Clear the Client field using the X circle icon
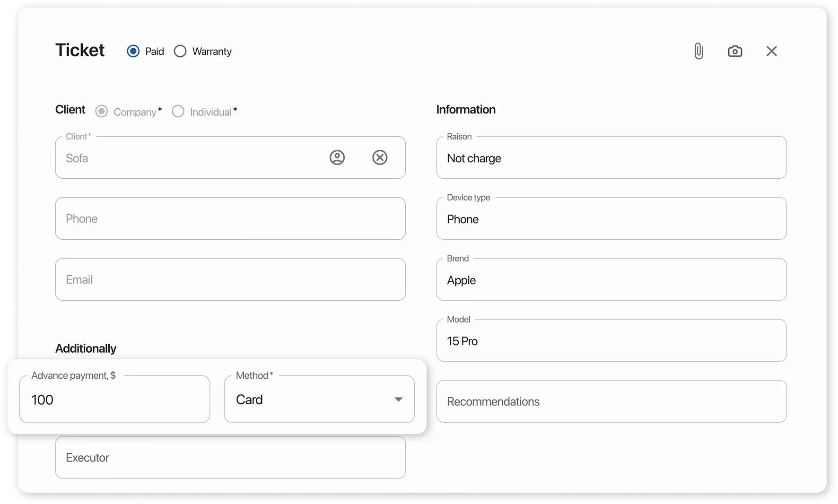This screenshot has height=504, width=838. (380, 157)
